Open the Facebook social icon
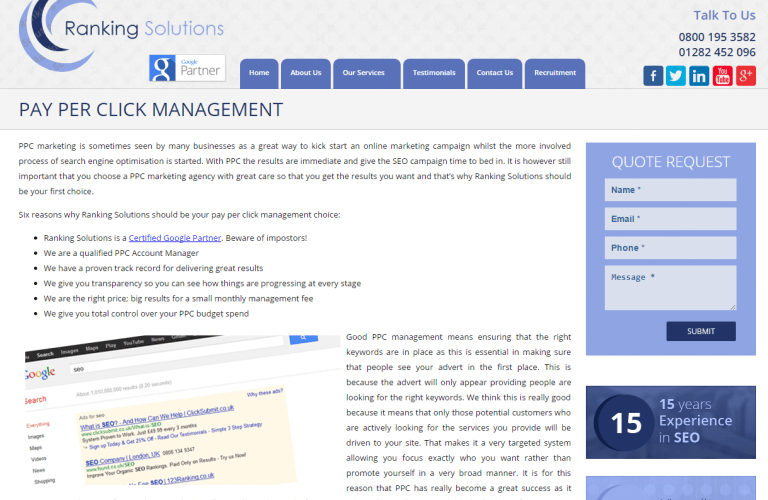The image size is (768, 500). [x=653, y=76]
